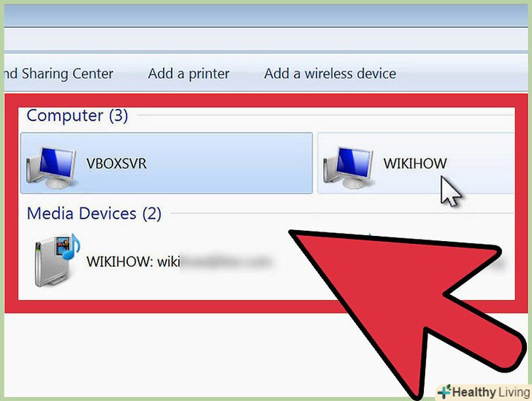Screen dimensions: 532x401
Task: Click empty space inside highlighted VBOXSVR tile
Action: [231, 163]
